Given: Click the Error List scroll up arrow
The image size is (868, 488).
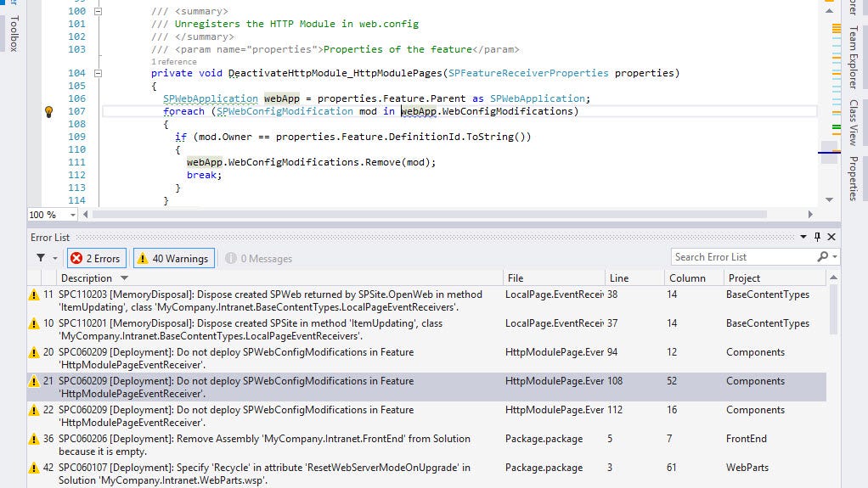Looking at the screenshot, I should 833,278.
